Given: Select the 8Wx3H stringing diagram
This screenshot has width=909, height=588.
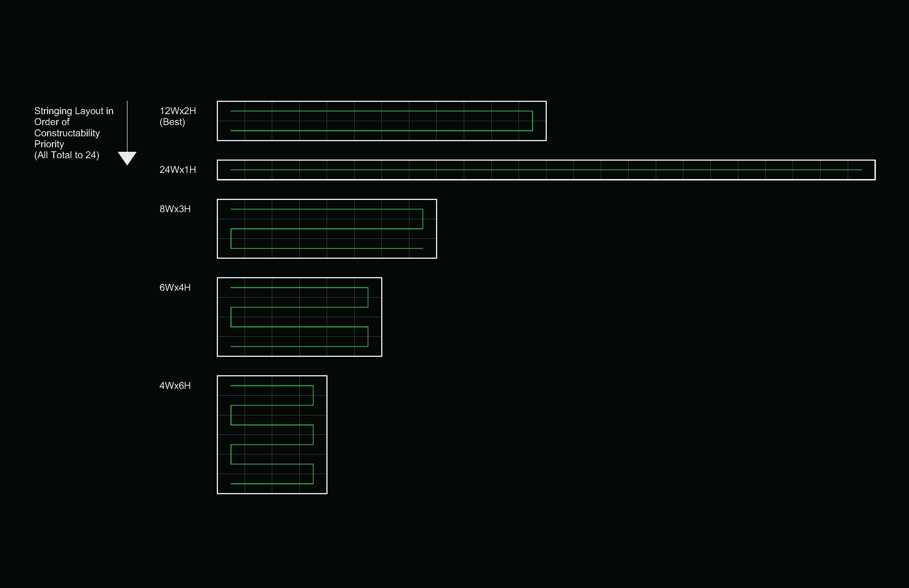Looking at the screenshot, I should (327, 229).
